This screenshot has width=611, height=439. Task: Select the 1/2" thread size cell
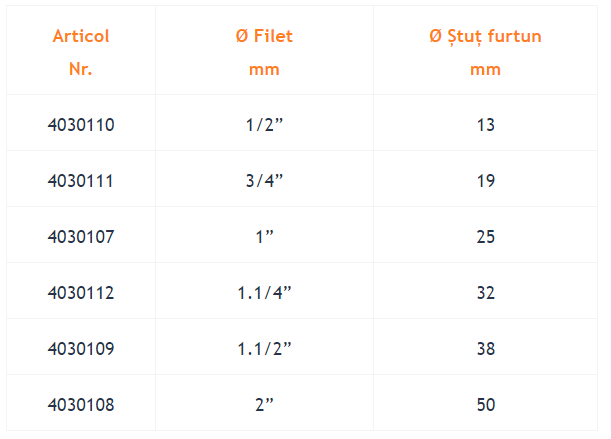coord(264,125)
